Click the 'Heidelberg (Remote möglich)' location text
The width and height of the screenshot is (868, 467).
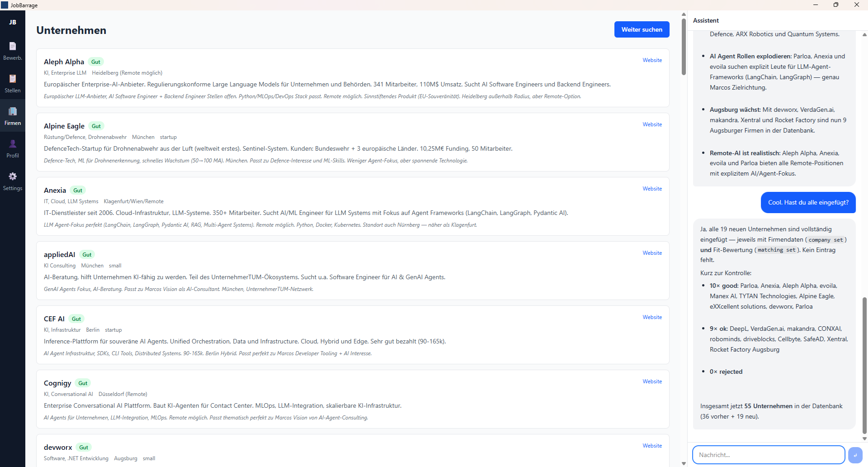tap(127, 73)
